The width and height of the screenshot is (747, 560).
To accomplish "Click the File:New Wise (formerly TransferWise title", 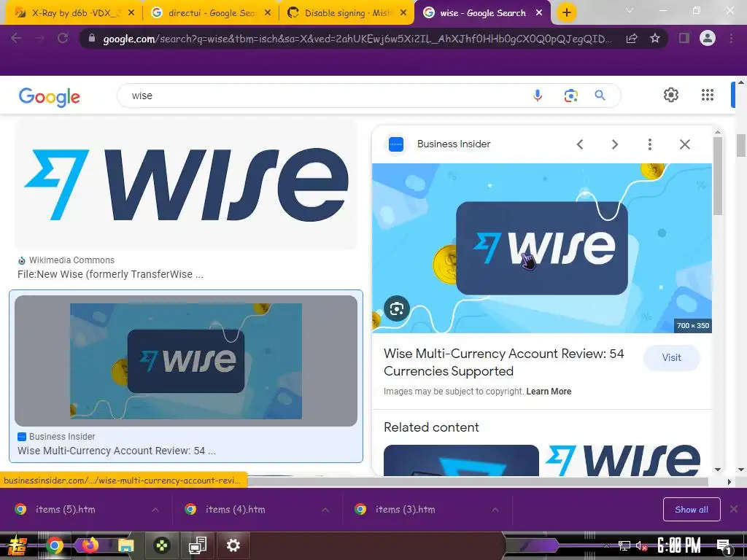I will point(111,274).
